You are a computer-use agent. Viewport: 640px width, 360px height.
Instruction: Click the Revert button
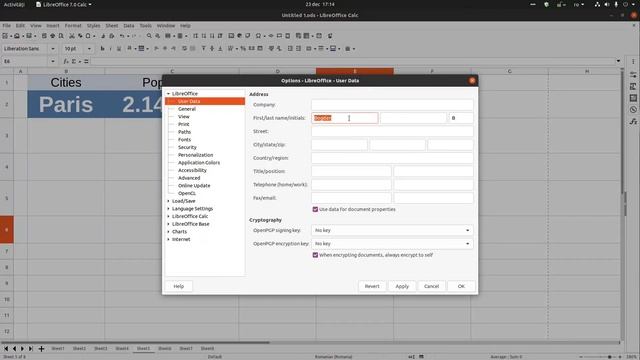tap(372, 286)
